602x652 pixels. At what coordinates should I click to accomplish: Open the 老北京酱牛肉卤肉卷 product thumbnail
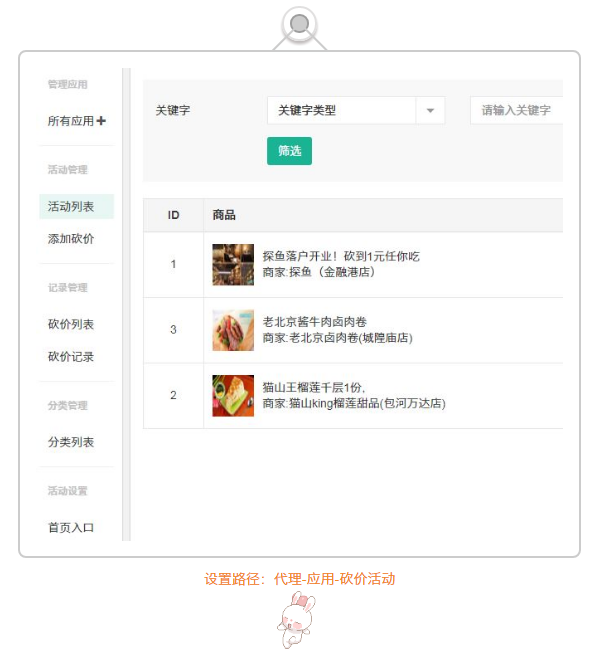(233, 330)
